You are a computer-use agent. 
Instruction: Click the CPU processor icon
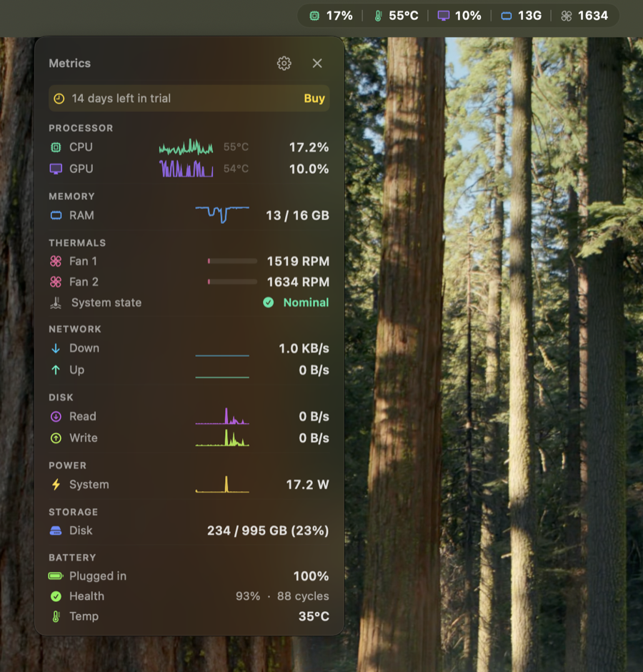point(55,147)
